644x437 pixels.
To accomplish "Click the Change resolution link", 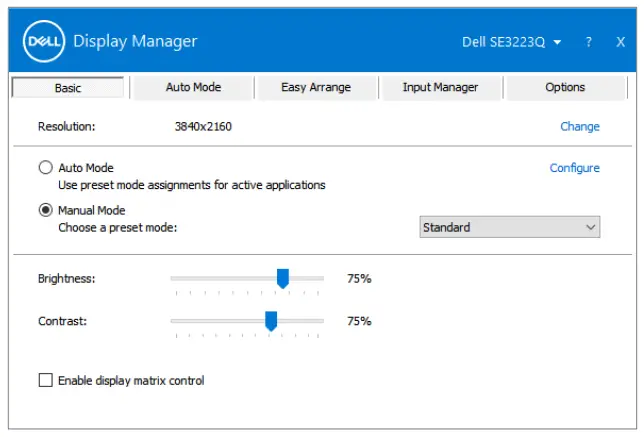I will tap(580, 126).
